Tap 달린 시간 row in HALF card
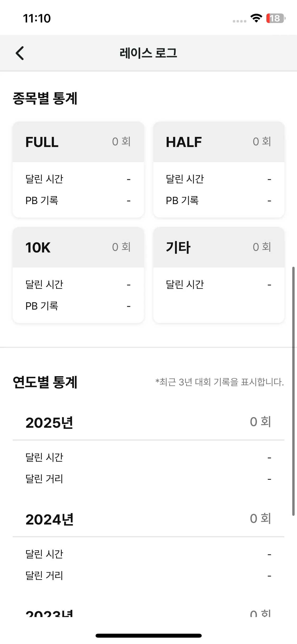 [219, 179]
